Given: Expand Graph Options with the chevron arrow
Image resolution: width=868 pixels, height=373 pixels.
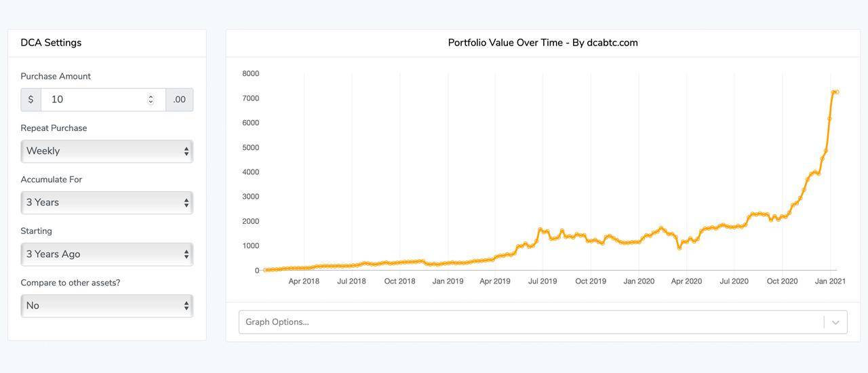Looking at the screenshot, I should click(835, 322).
